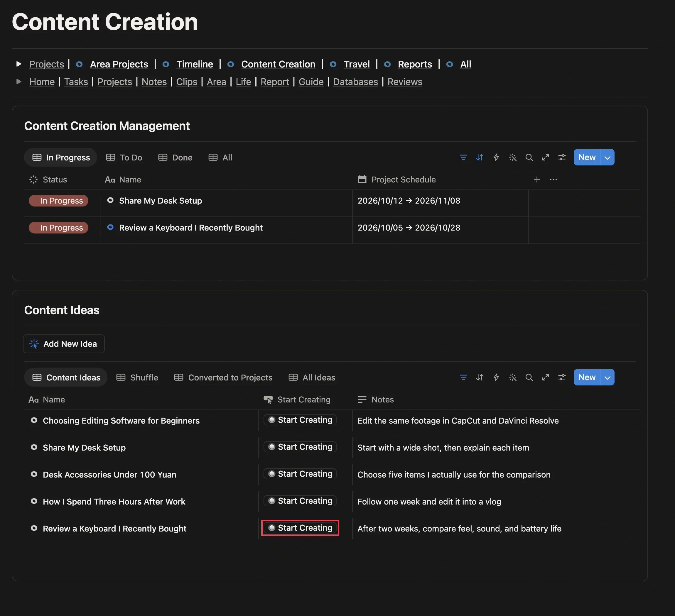Switch to the All view tab
Viewport: 675px width, 616px height.
(x=220, y=157)
